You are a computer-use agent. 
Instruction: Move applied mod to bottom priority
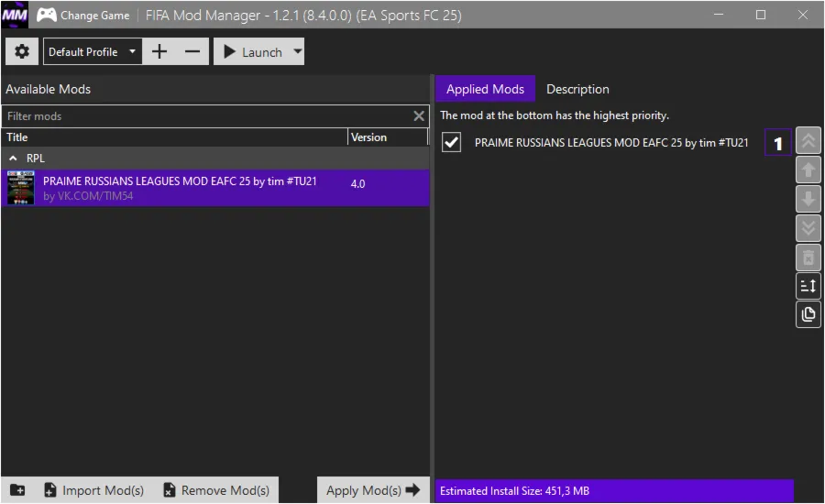[808, 228]
